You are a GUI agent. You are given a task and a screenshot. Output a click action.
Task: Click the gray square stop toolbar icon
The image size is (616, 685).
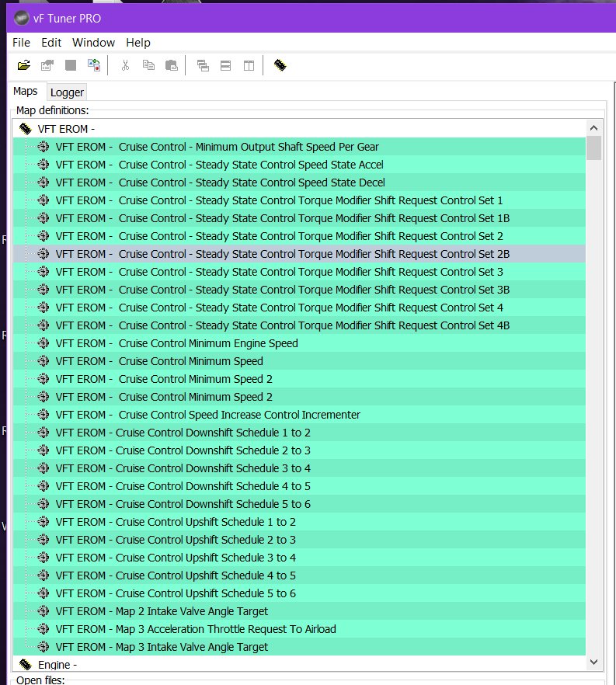(x=71, y=65)
